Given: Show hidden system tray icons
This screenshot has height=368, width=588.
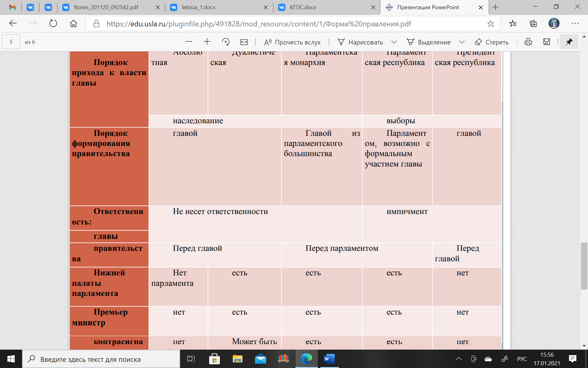Looking at the screenshot, I should pos(458,359).
